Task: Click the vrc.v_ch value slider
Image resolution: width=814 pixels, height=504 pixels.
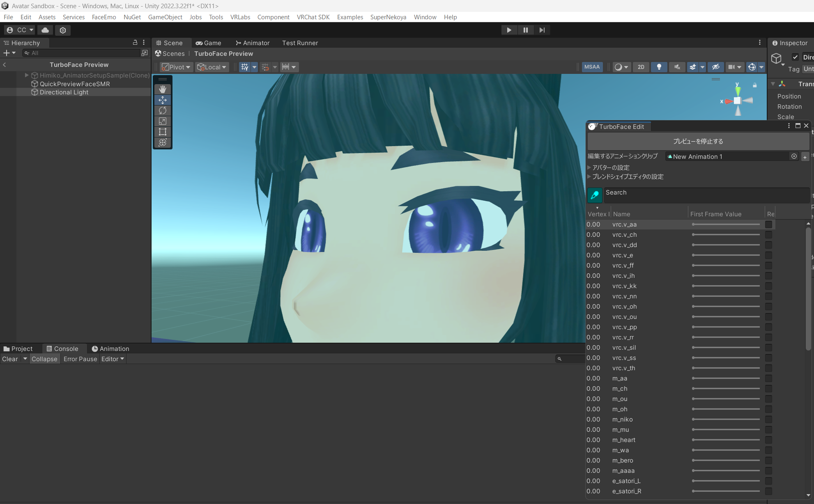Action: 726,235
